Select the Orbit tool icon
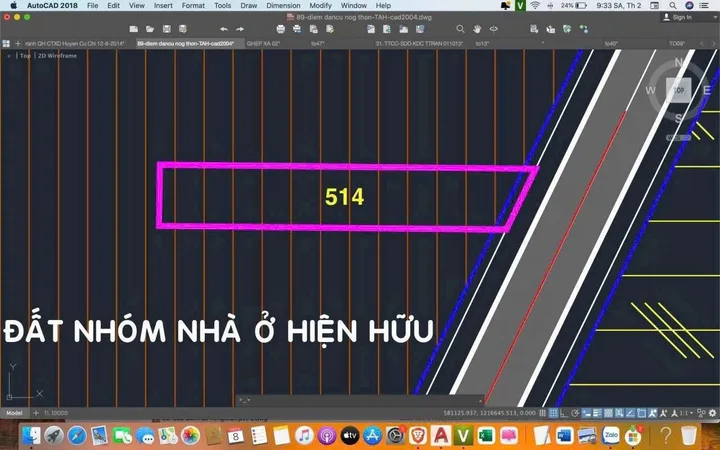The width and height of the screenshot is (720, 450). (x=494, y=29)
